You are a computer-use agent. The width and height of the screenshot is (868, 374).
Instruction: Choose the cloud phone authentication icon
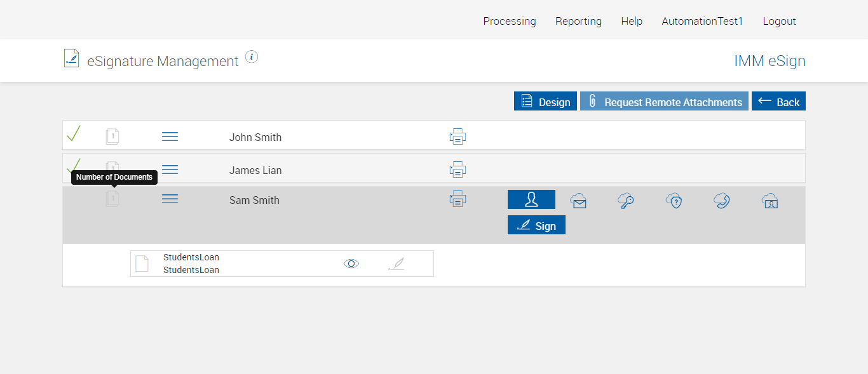(x=722, y=201)
